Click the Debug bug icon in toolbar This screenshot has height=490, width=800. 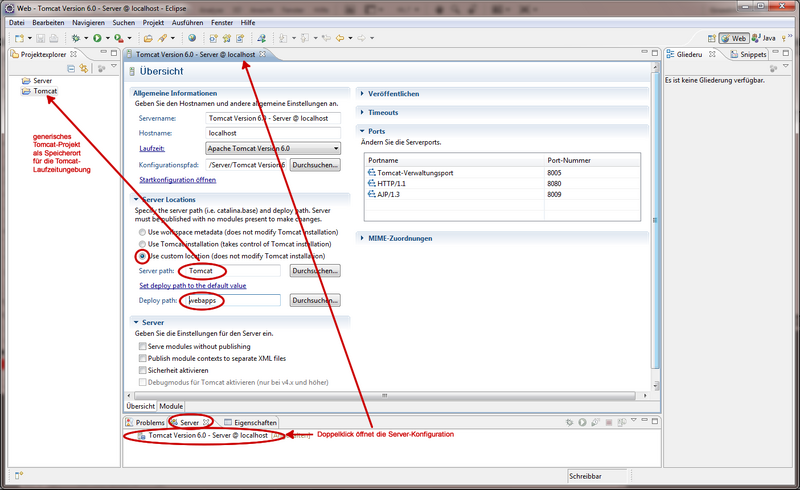coord(76,38)
